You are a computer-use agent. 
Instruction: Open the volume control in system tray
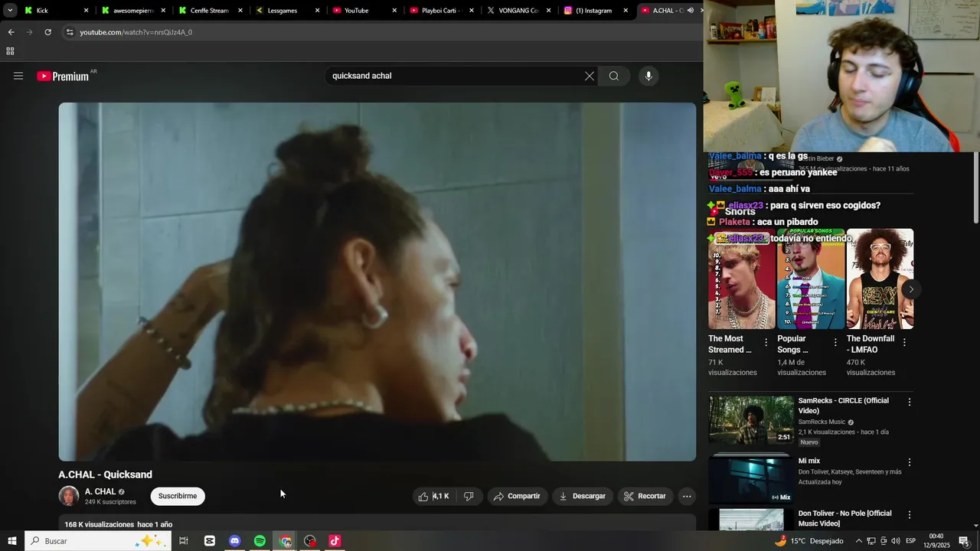[896, 541]
